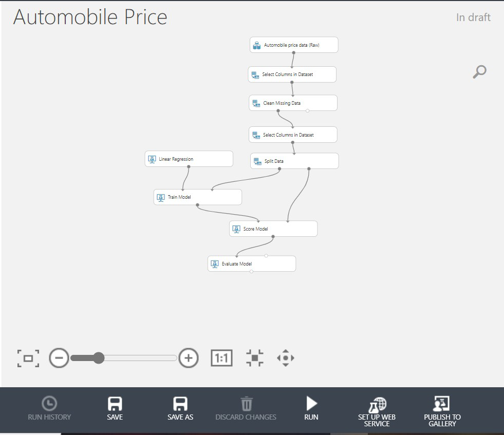Image resolution: width=504 pixels, height=435 pixels.
Task: Click the canvas search magnifier icon
Action: point(479,72)
